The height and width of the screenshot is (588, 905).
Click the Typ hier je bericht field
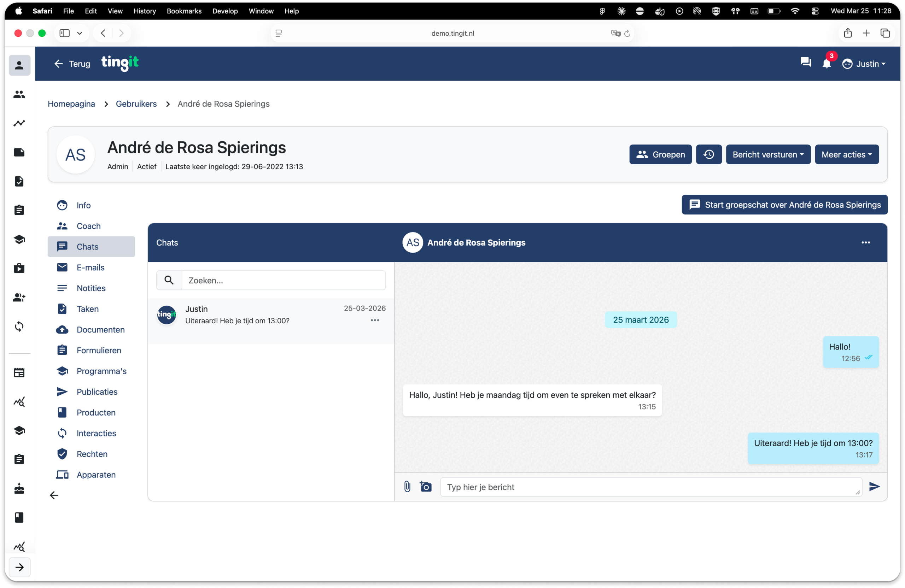pyautogui.click(x=651, y=487)
